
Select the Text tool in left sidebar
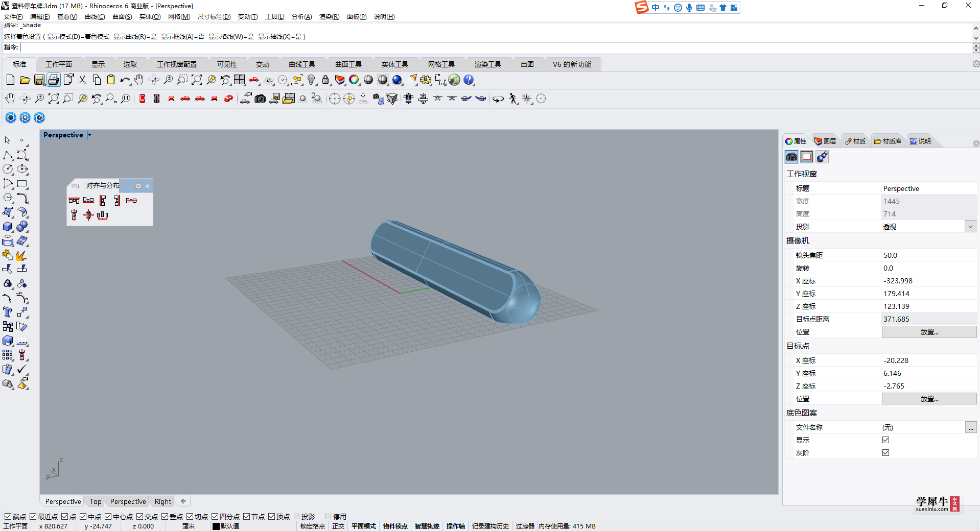pyautogui.click(x=8, y=312)
